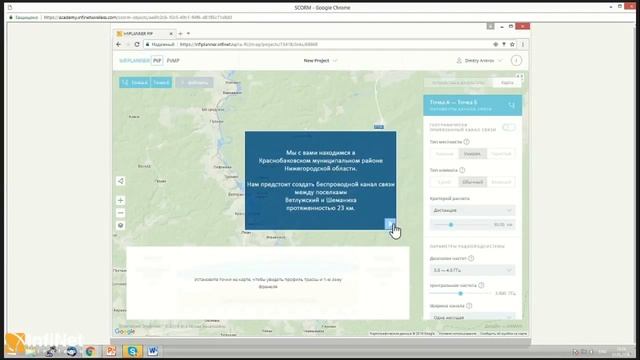Switch to the PtP mode tab

(x=157, y=60)
